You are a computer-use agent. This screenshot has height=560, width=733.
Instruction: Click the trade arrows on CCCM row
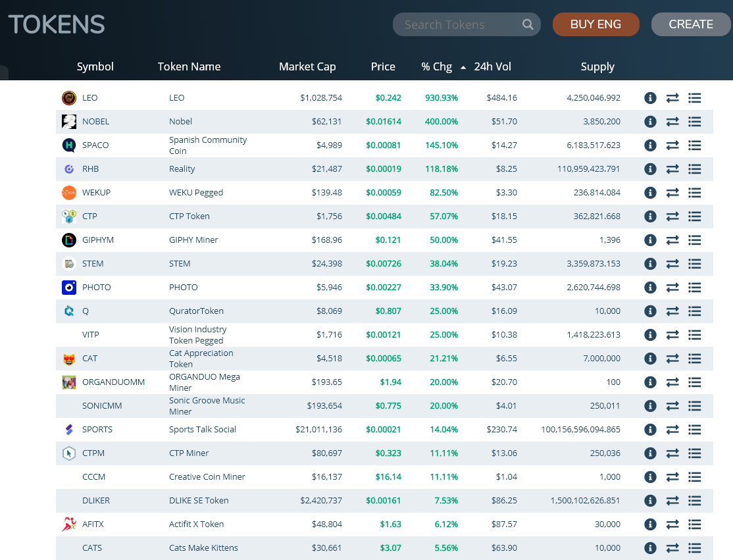point(672,477)
